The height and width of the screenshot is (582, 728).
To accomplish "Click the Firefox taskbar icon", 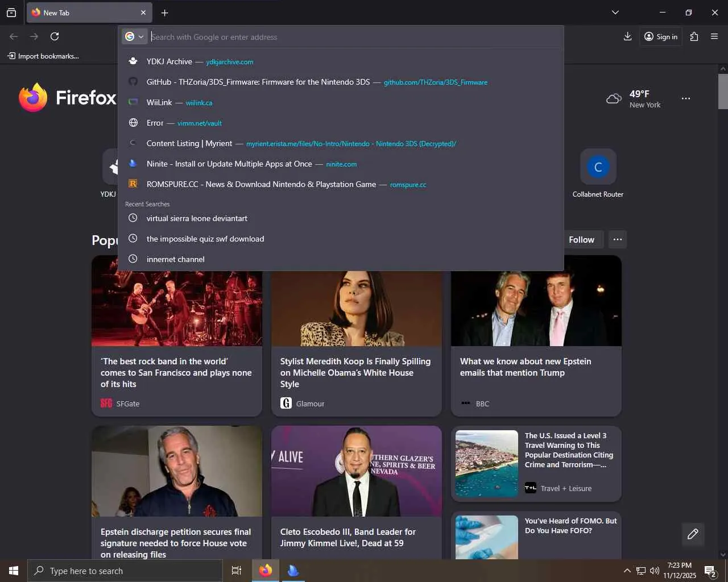I will (x=266, y=571).
